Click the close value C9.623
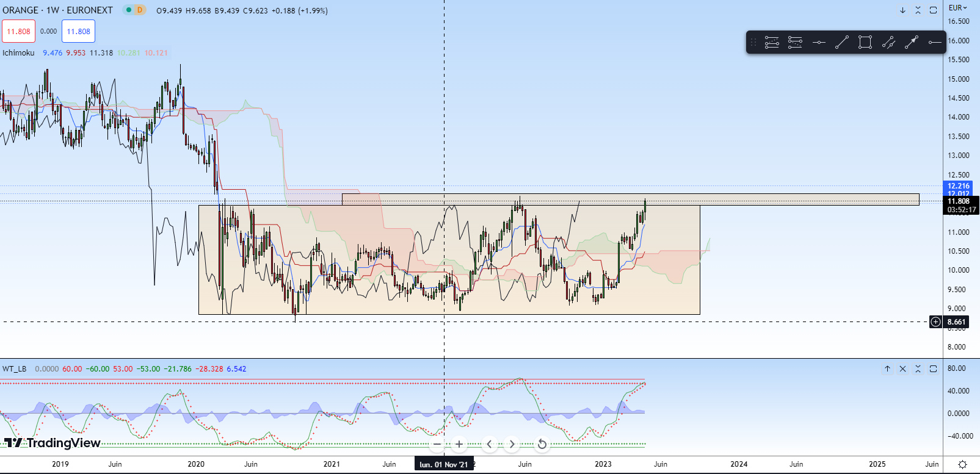This screenshot has width=980, height=474. 255,11
